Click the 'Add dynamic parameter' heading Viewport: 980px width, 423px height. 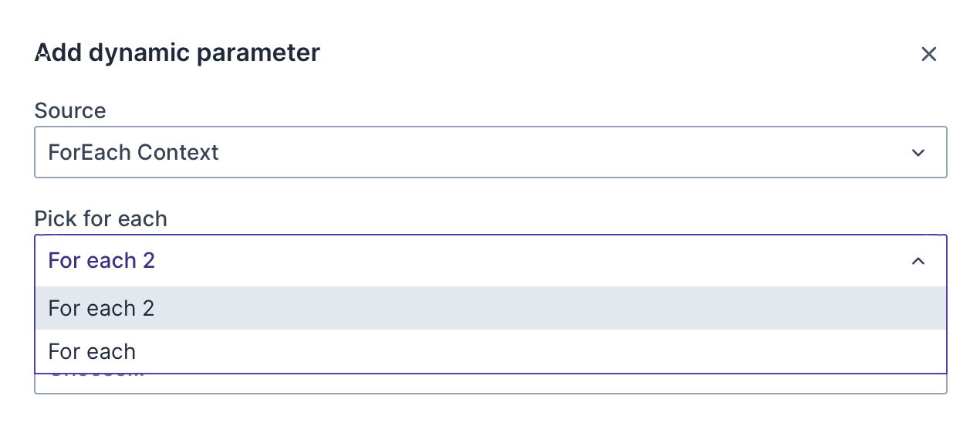point(177,53)
